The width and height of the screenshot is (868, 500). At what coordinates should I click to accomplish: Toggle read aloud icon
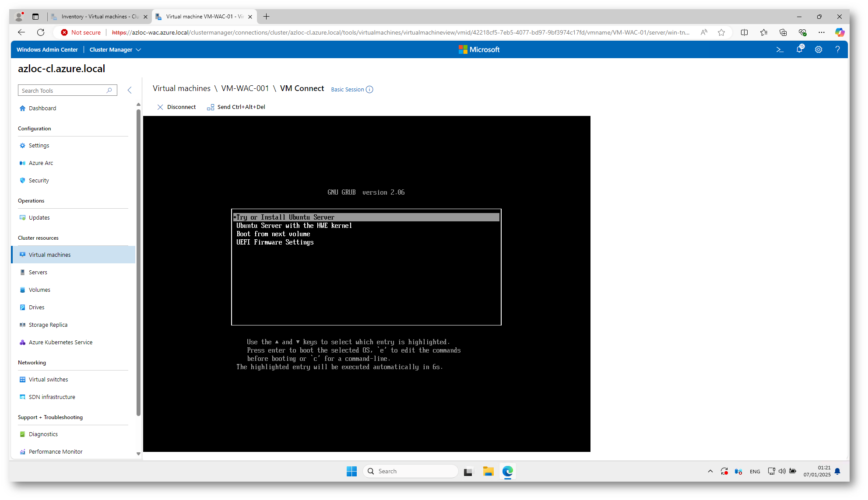pyautogui.click(x=704, y=32)
